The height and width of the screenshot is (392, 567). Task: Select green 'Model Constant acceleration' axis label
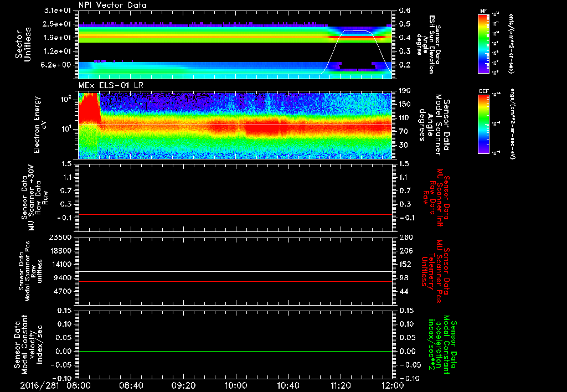442,345
